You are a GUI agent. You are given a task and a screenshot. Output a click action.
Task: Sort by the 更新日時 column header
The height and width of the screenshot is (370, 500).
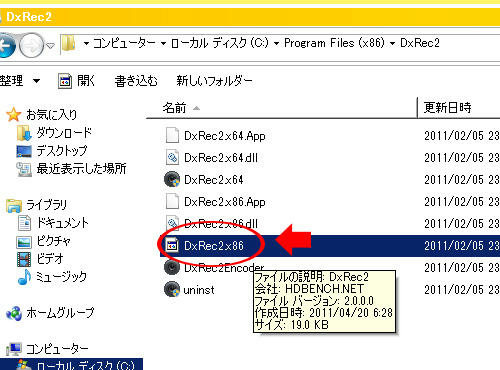coord(459,108)
